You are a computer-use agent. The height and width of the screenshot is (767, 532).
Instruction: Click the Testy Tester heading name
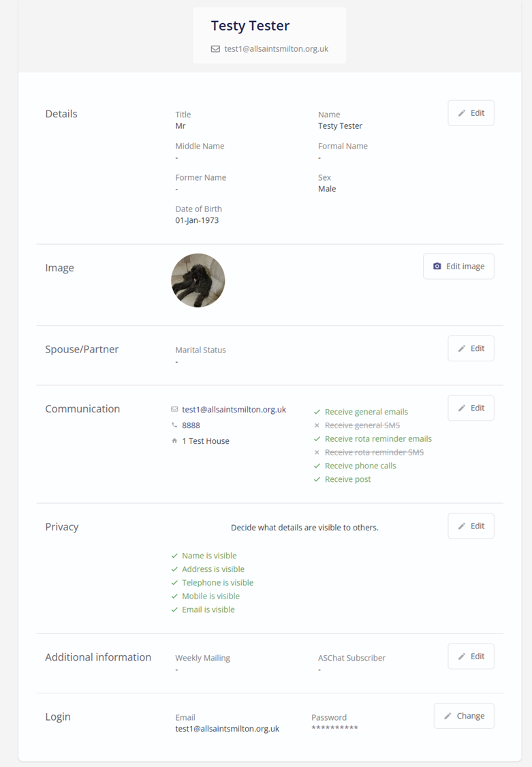tap(250, 26)
